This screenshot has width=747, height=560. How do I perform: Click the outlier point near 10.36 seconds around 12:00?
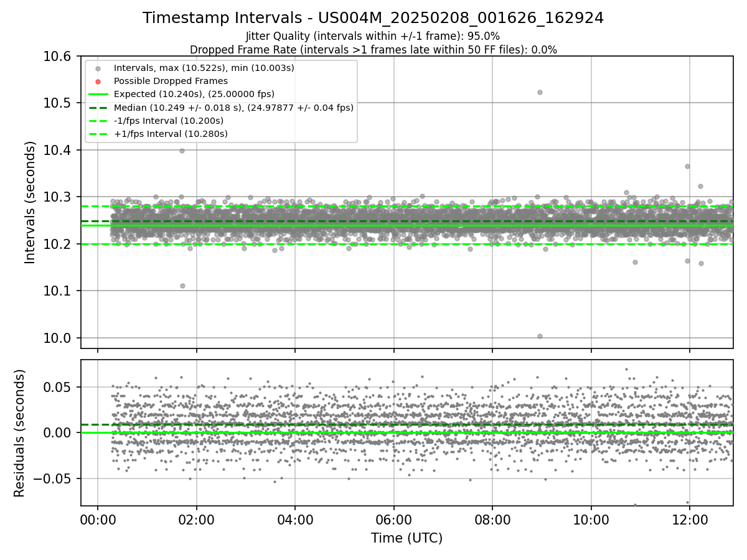tap(687, 166)
